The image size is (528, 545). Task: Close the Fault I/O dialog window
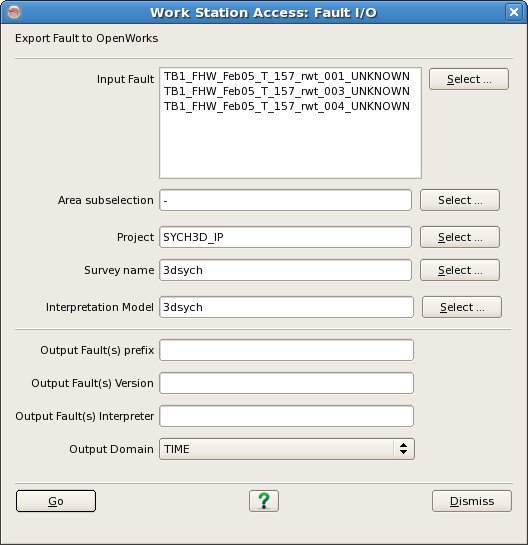(513, 12)
